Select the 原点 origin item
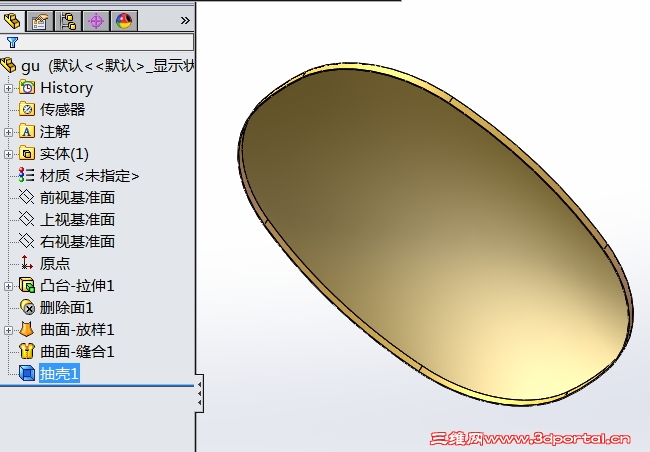650x452 pixels. (x=55, y=264)
